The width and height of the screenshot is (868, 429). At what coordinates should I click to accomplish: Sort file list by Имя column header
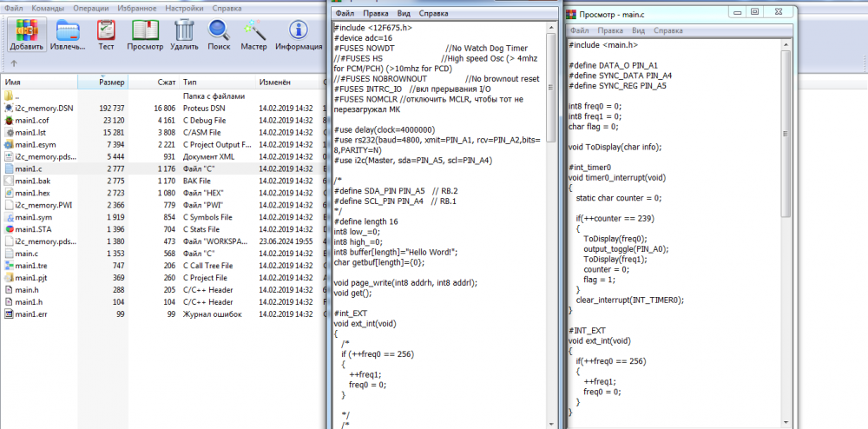[x=39, y=83]
